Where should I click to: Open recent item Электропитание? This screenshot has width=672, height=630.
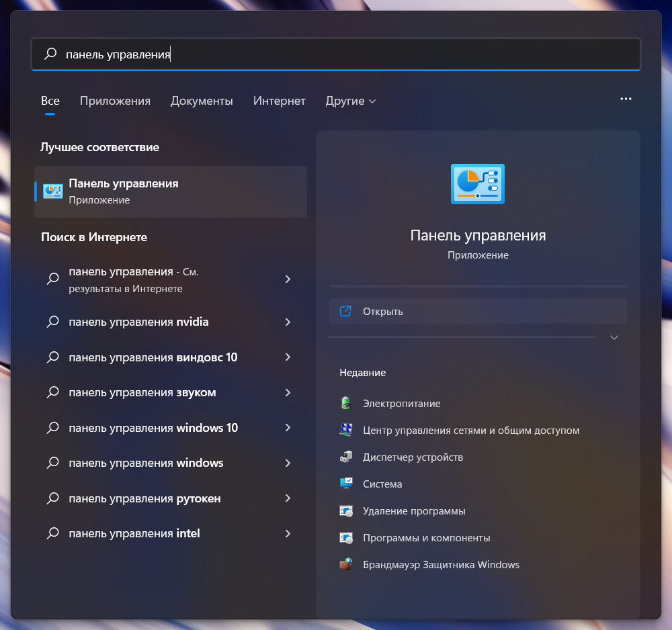click(402, 404)
